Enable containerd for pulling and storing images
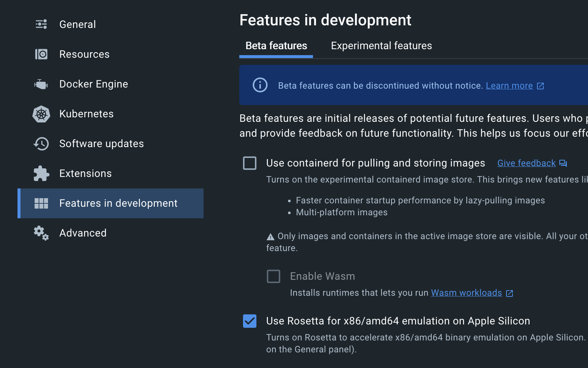 coord(250,163)
